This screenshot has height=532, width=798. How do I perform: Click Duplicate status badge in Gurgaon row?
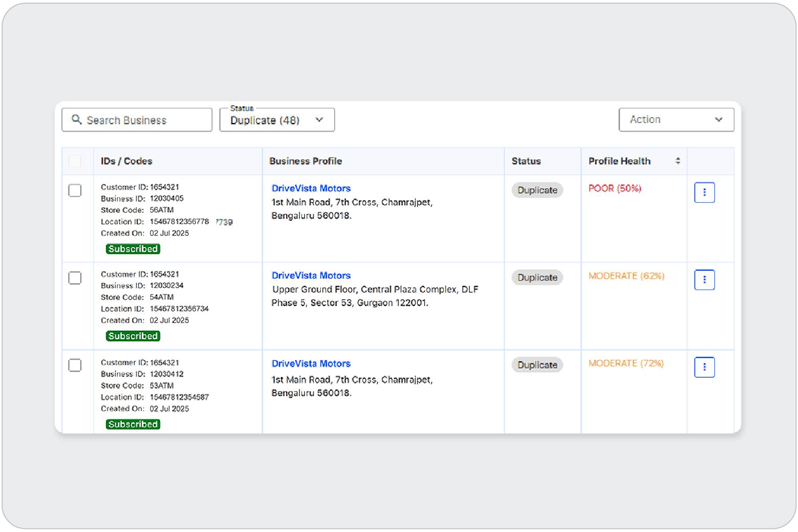point(537,277)
